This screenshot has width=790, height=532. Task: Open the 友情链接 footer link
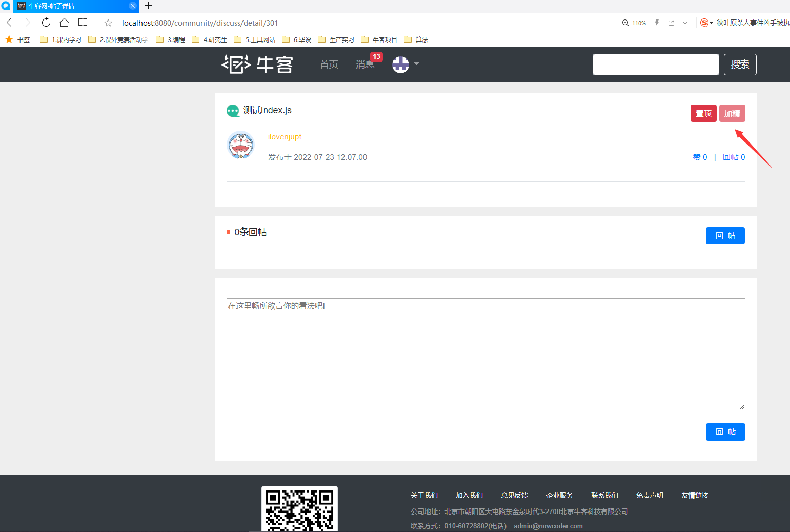pos(695,495)
